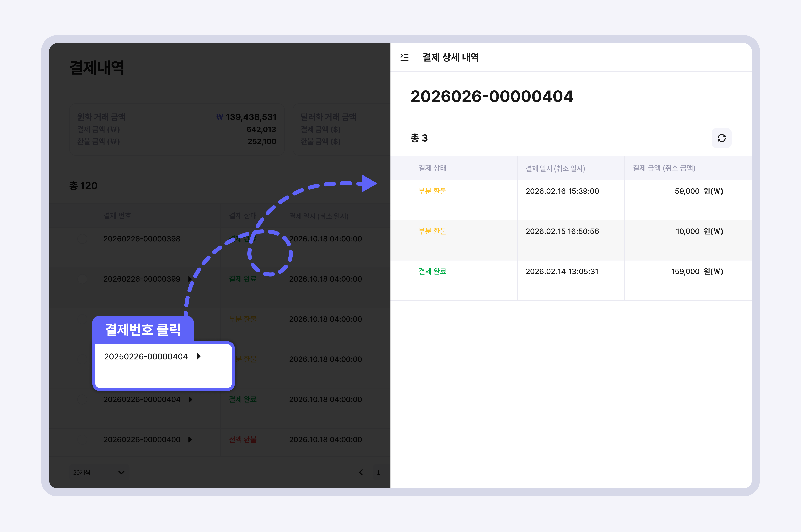Click the refresh icon beside 총 3
This screenshot has width=801, height=532.
coord(721,138)
